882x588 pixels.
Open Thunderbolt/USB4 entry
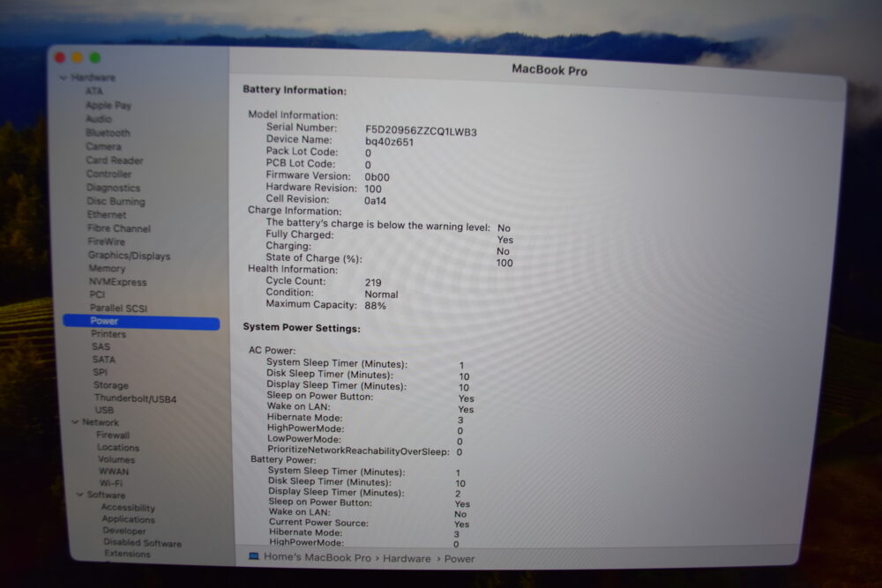point(135,398)
